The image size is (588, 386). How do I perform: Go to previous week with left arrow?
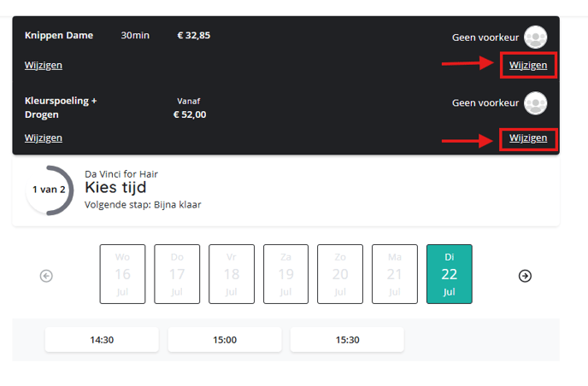point(46,275)
